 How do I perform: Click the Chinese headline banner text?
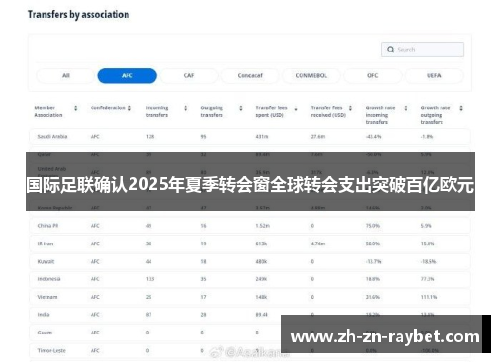pyautogui.click(x=250, y=185)
